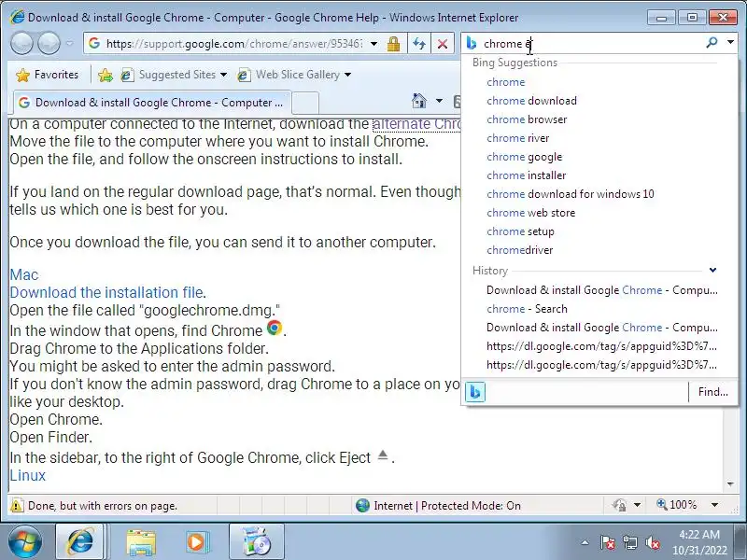Click the Mac heading link
747x560 pixels.
coord(24,274)
